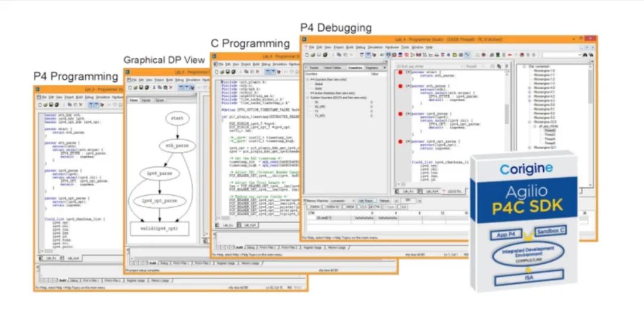Viewport: 644px width, 312px height.
Task: Open the Simulation menu in P4 Debugging window
Action: pyautogui.click(x=376, y=47)
